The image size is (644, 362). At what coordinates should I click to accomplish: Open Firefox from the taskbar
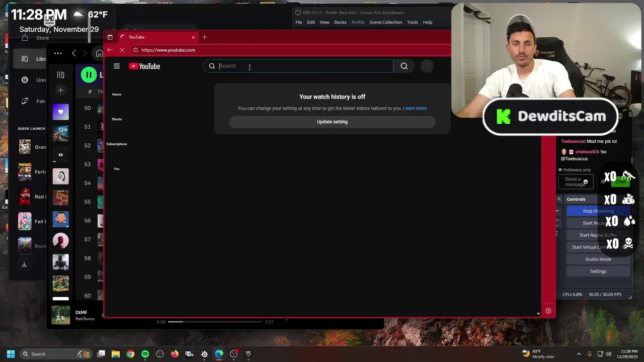click(175, 354)
